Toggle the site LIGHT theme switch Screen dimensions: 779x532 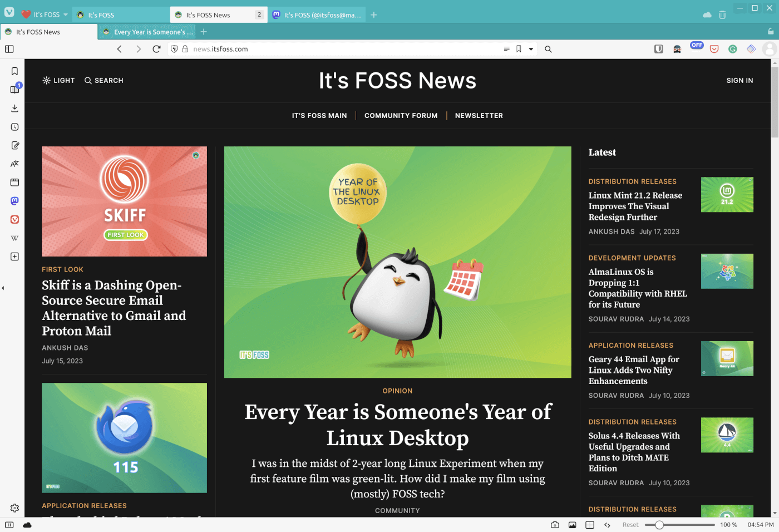pyautogui.click(x=58, y=81)
